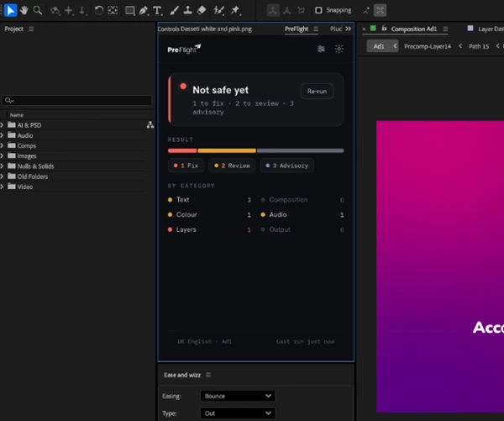504x421 pixels.
Task: Open the Easing Bounce dropdown
Action: (238, 396)
